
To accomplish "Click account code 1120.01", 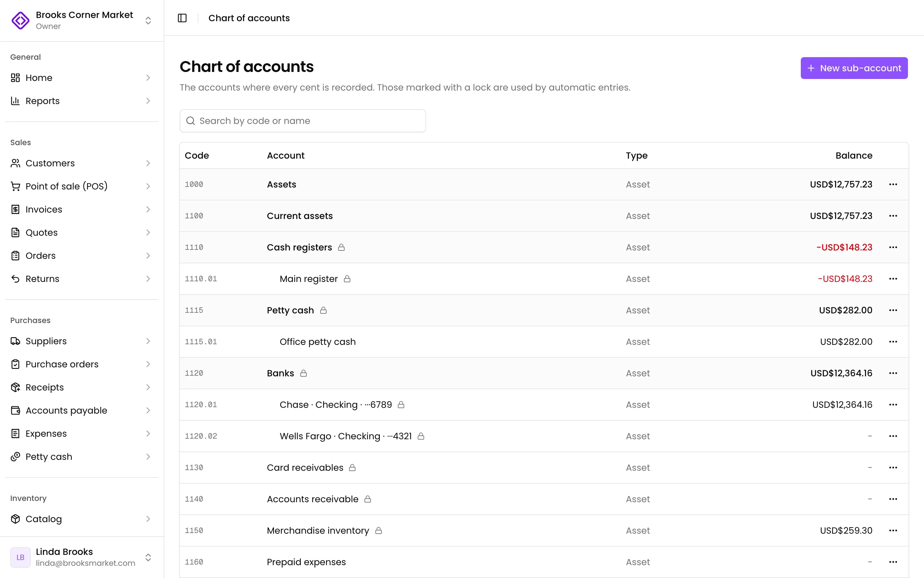I will [x=201, y=405].
